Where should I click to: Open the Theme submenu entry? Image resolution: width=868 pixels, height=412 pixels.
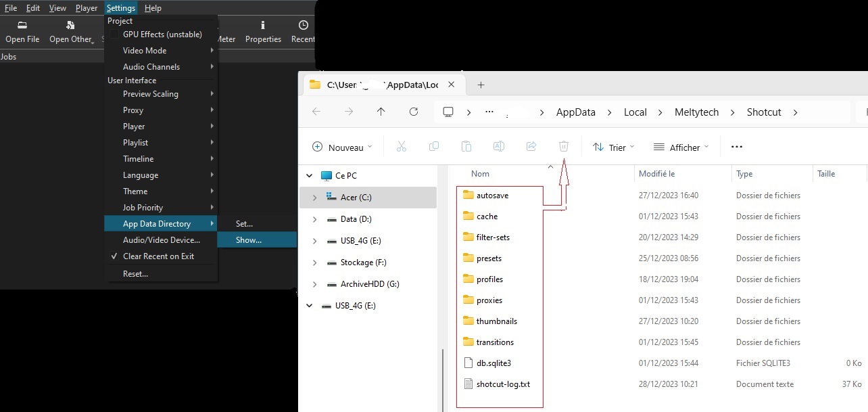click(135, 191)
